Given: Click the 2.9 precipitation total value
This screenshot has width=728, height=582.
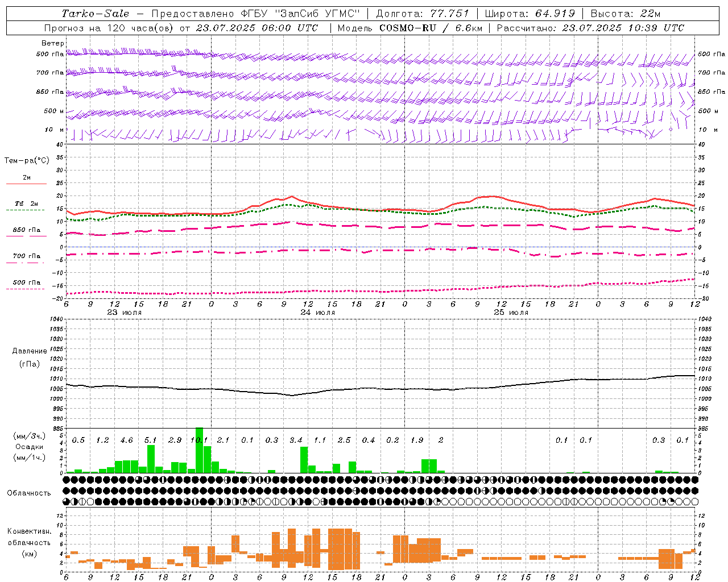Looking at the screenshot, I should tap(175, 440).
